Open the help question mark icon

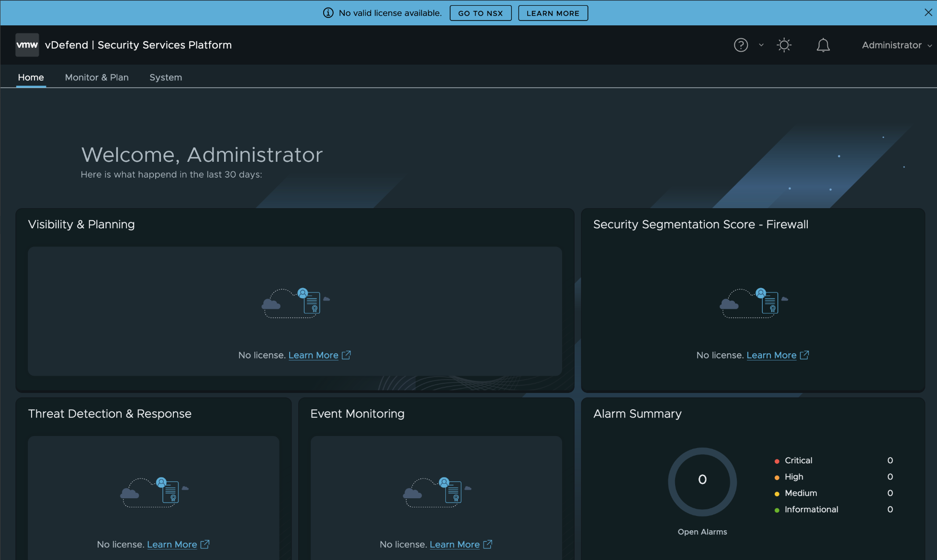741,45
